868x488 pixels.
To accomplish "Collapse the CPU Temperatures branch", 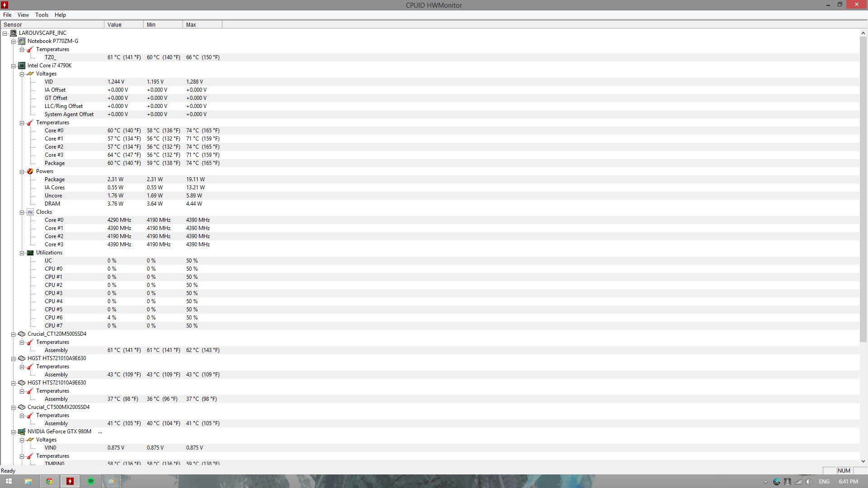I will 22,123.
